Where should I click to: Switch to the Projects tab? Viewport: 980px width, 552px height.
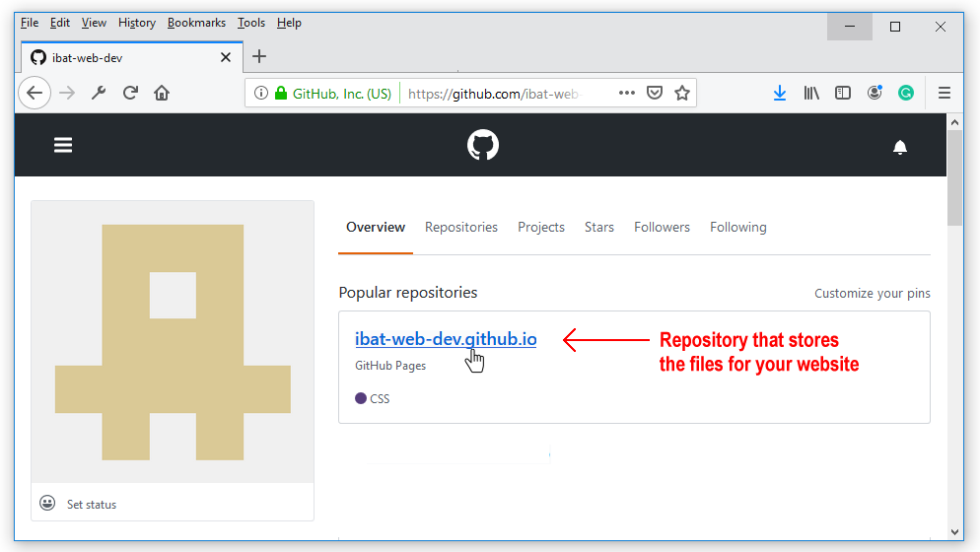(x=541, y=227)
